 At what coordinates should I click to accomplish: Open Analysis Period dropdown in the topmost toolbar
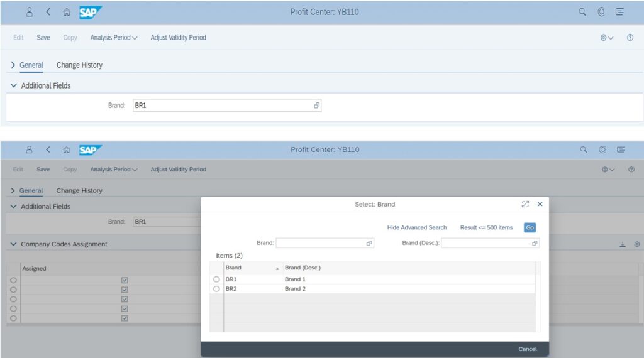pyautogui.click(x=113, y=38)
